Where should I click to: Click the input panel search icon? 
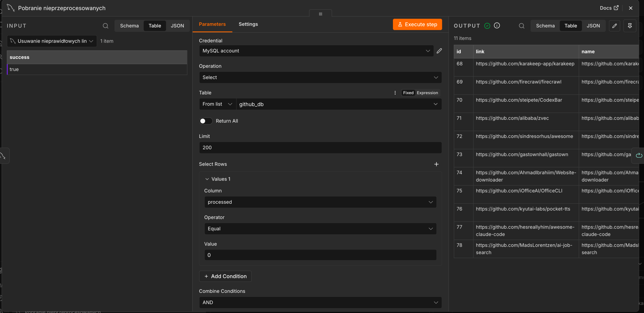pos(105,26)
